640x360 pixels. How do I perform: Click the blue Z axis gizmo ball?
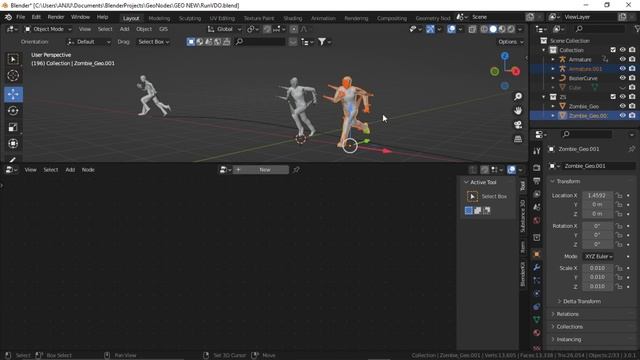click(x=505, y=56)
